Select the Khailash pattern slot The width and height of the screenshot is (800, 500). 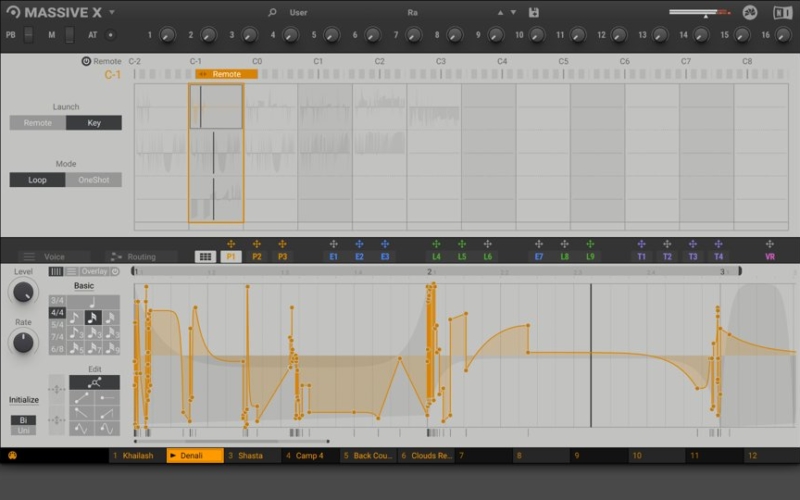[x=137, y=456]
